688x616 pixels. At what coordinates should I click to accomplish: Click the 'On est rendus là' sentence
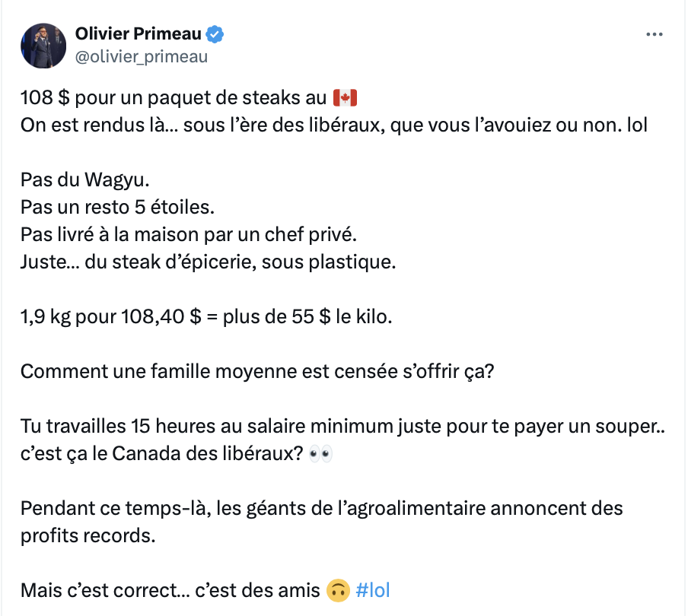[334, 125]
